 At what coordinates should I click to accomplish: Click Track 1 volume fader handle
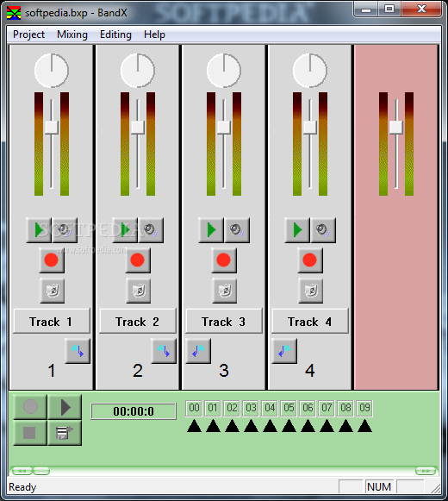[x=52, y=128]
